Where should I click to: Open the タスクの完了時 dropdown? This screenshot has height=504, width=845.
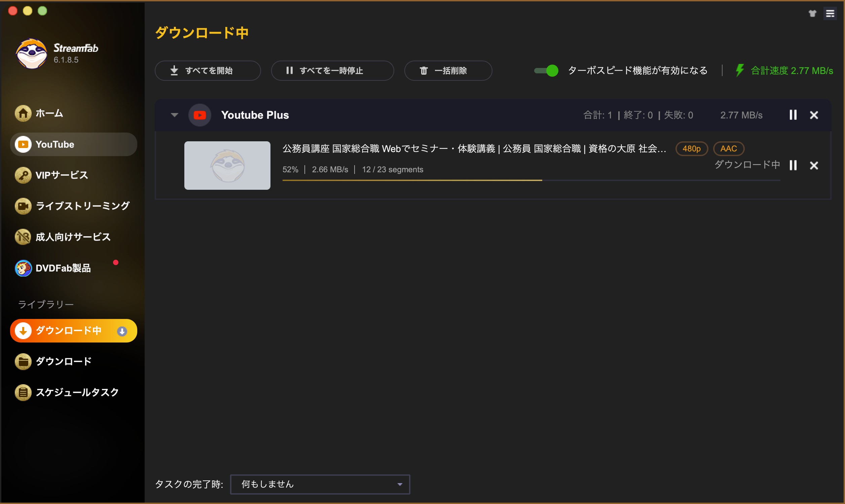click(320, 484)
